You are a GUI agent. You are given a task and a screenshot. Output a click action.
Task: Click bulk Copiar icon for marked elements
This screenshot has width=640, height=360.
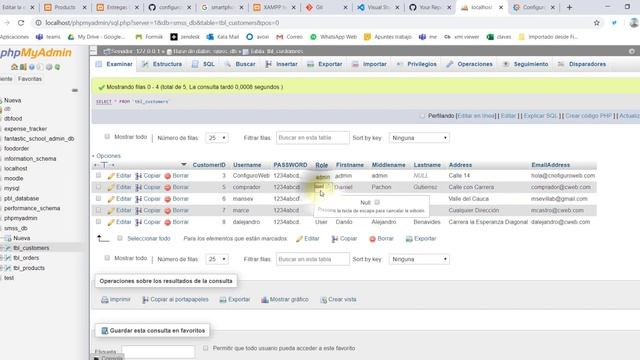click(x=335, y=239)
